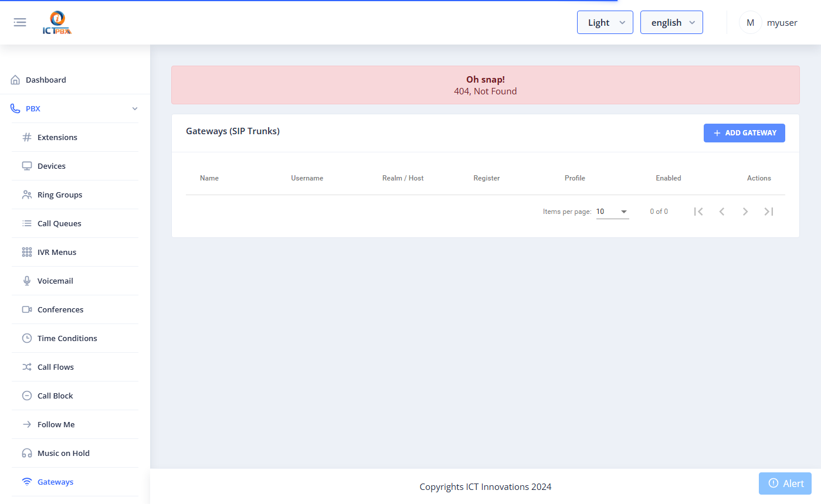Open the Light theme dropdown
The width and height of the screenshot is (821, 504).
605,22
